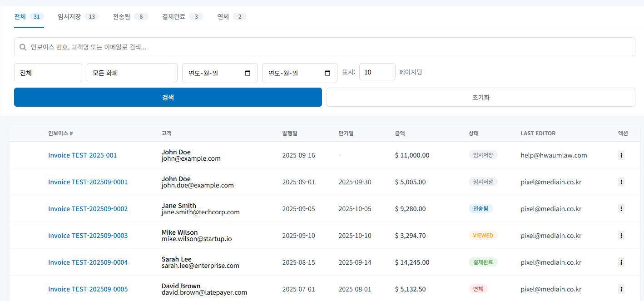Open Invoice TEST-202509-0004 link
Image resolution: width=644 pixels, height=301 pixels.
(x=88, y=262)
